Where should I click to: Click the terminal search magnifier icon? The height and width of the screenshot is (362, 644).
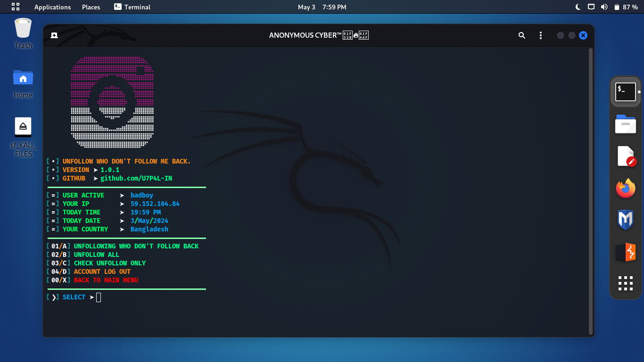(x=522, y=35)
